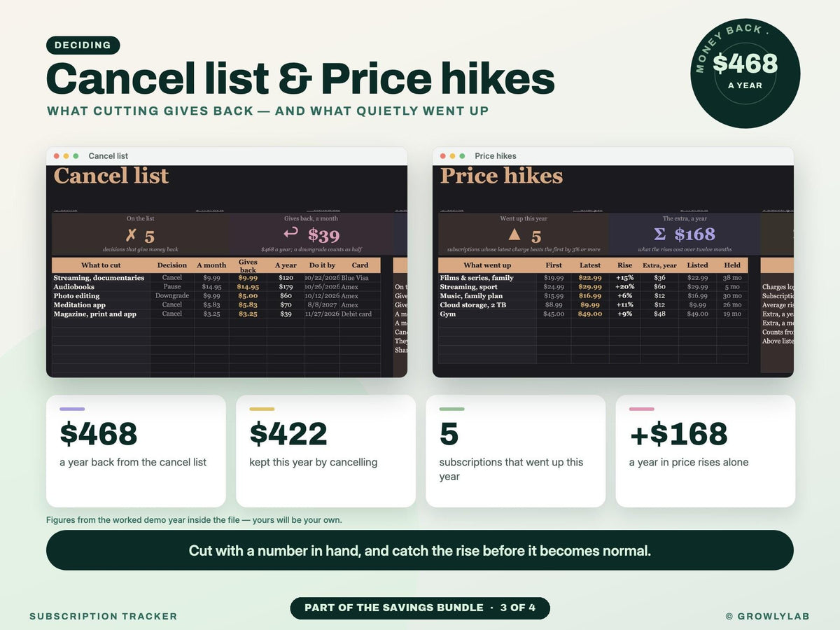Click the 'Blue Visa' card cell

(x=355, y=278)
